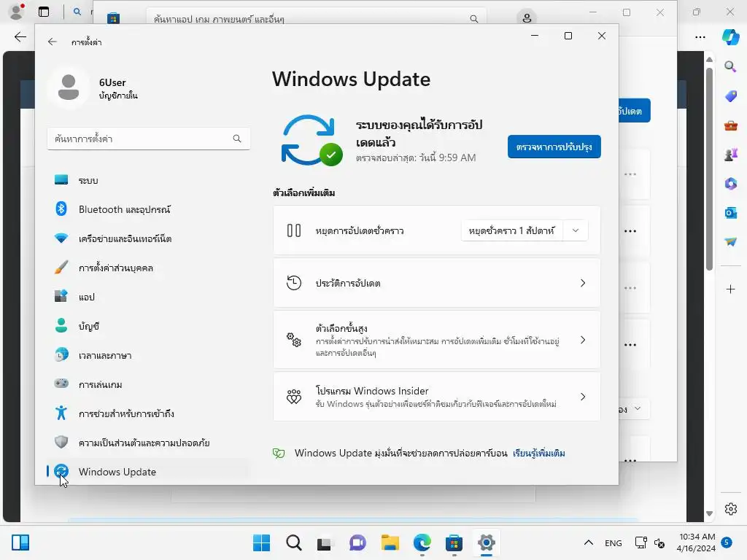Screen dimensions: 747x560
Task: Open เครือข่ายและอินเทอร์เน็ต network settings
Action: pos(147,238)
